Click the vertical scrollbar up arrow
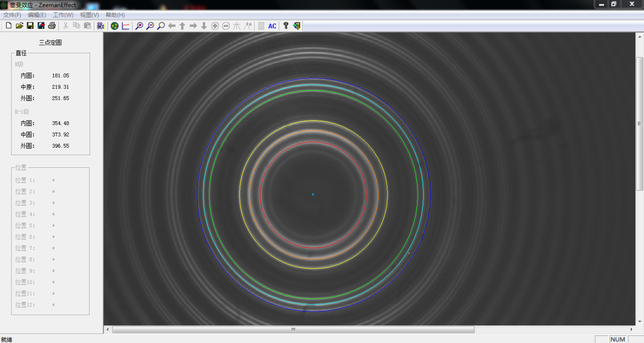644x343 pixels. click(639, 37)
